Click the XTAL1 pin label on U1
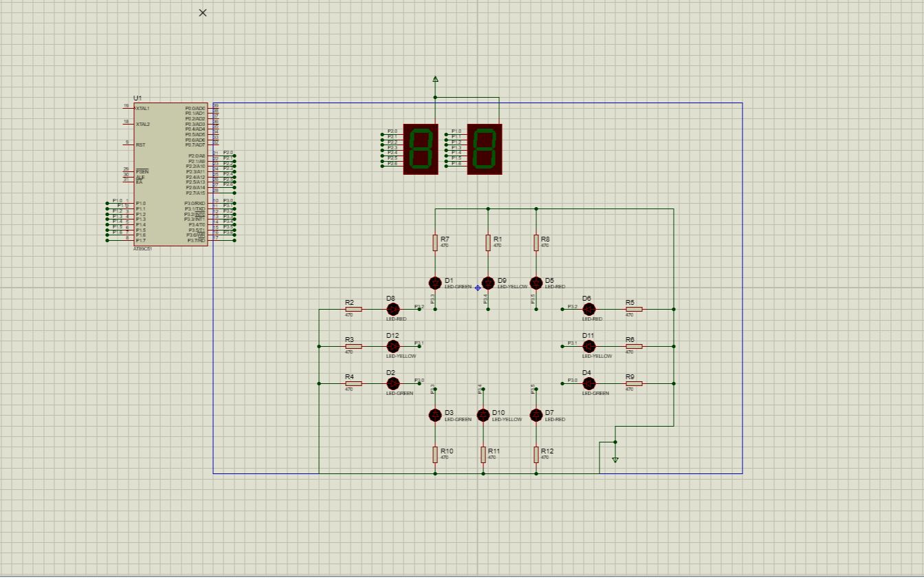Viewport: 924px width, 578px height. click(142, 108)
